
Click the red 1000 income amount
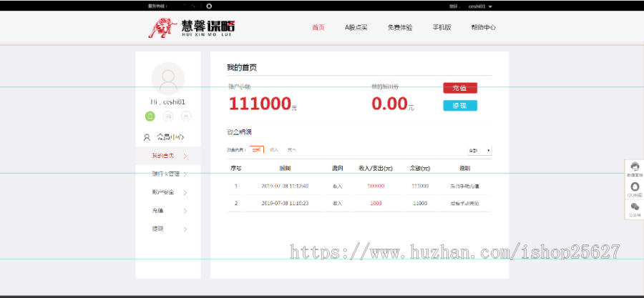376,204
